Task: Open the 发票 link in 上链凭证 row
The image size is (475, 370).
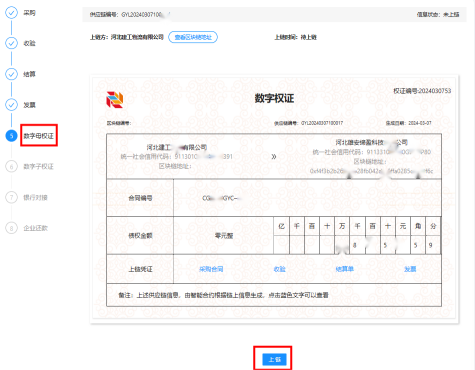Action: (x=410, y=269)
